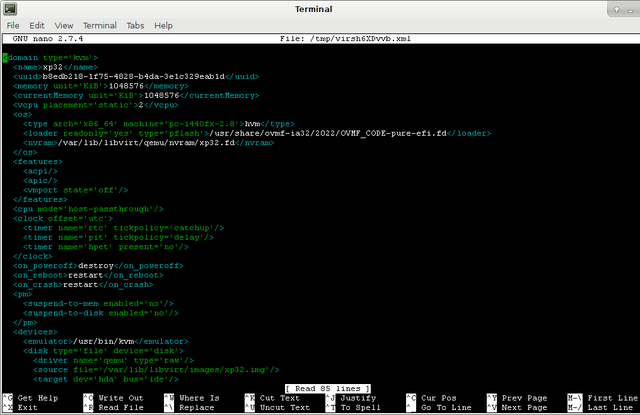Click the 'Read 85 lines' status message
Image resolution: width=640 pixels, height=415 pixels.
pos(328,388)
